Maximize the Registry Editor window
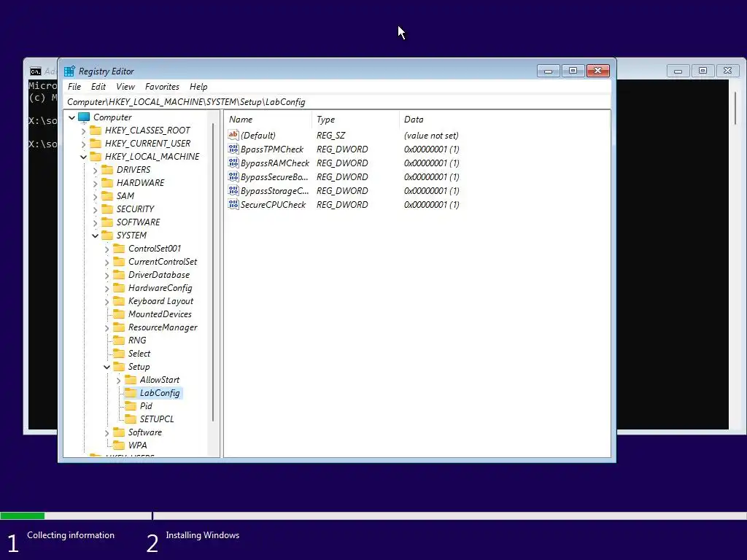Screen dimensions: 747x560 (573, 71)
